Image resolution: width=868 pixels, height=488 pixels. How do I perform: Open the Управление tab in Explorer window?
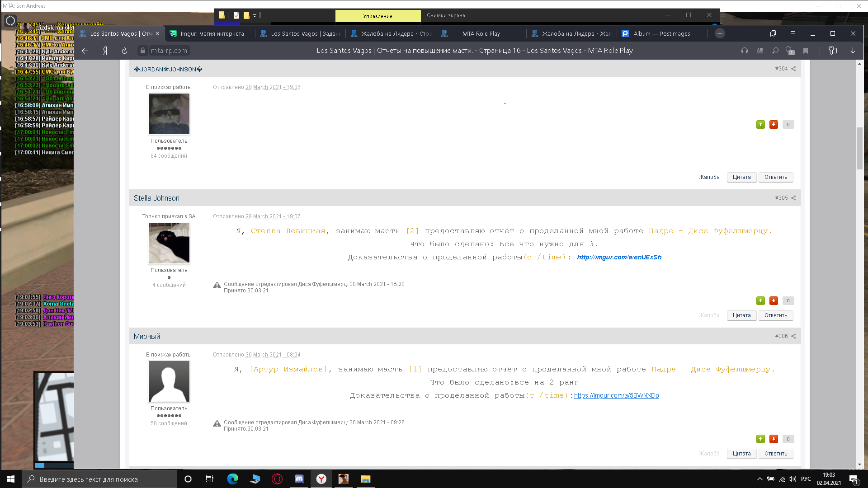(378, 16)
